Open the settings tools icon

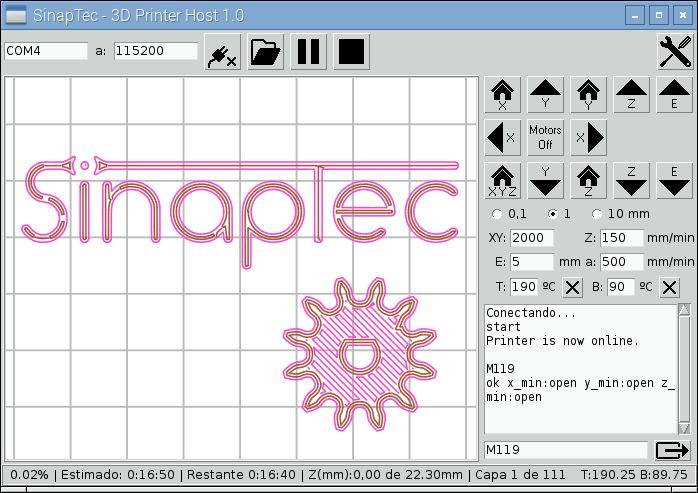coord(675,52)
